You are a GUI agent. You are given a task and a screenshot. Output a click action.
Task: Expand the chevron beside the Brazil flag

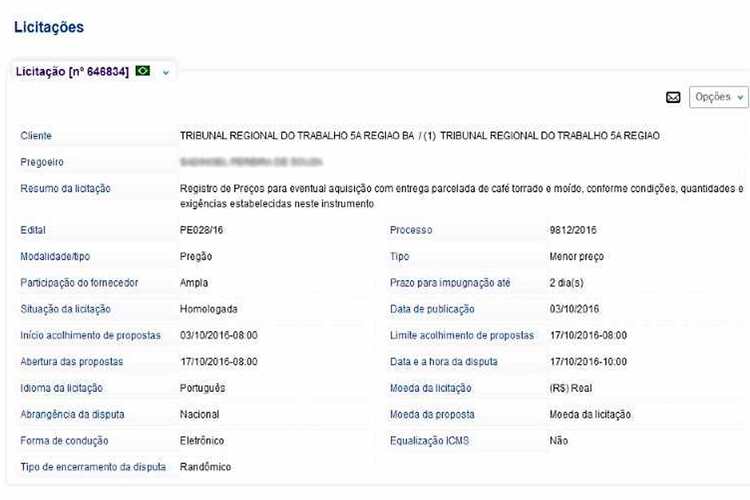[166, 72]
